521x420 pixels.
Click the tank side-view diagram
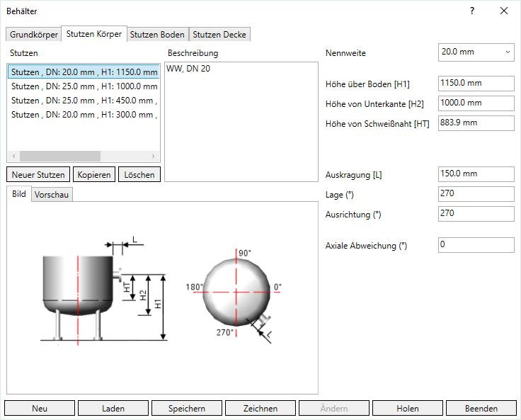(103, 291)
